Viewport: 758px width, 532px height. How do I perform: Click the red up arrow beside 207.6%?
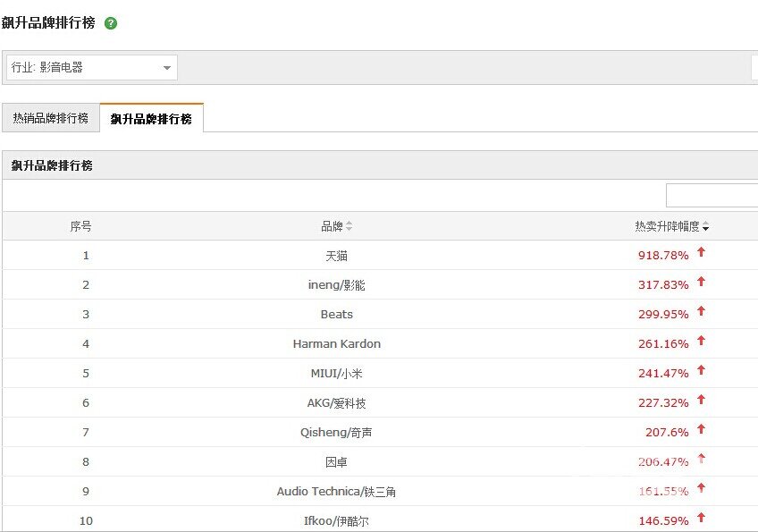click(701, 429)
